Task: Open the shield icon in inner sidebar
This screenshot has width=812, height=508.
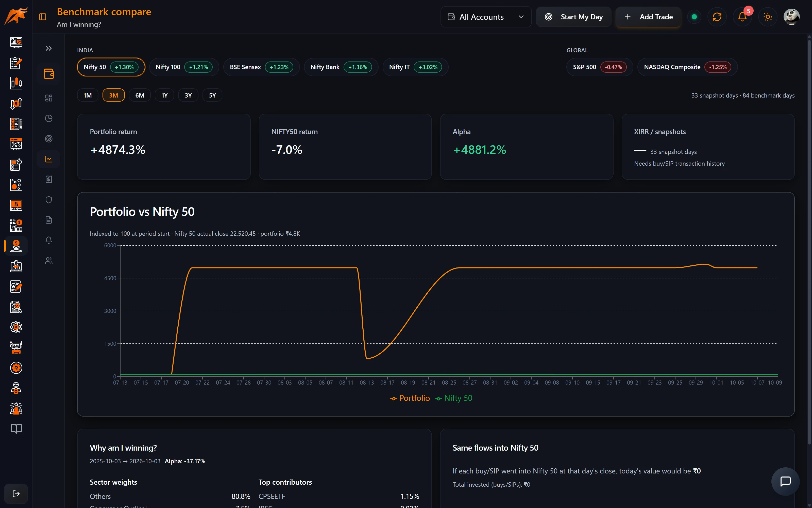Action: [x=49, y=200]
